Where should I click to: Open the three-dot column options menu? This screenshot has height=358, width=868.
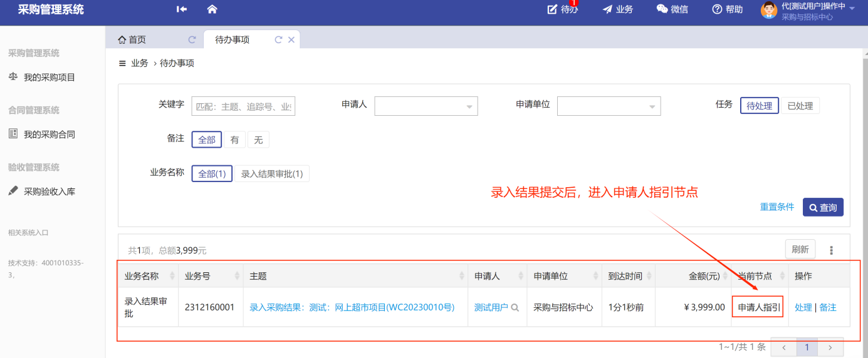tap(832, 250)
